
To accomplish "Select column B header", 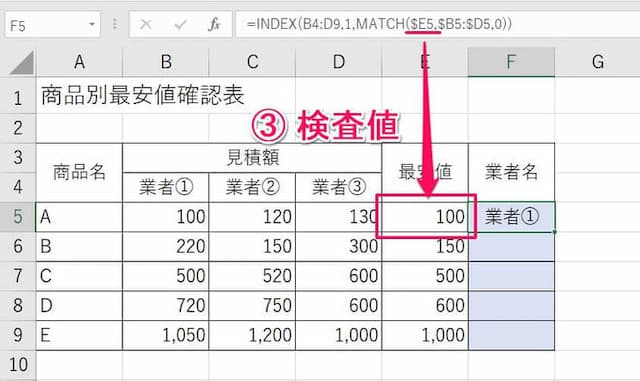I will pyautogui.click(x=165, y=62).
